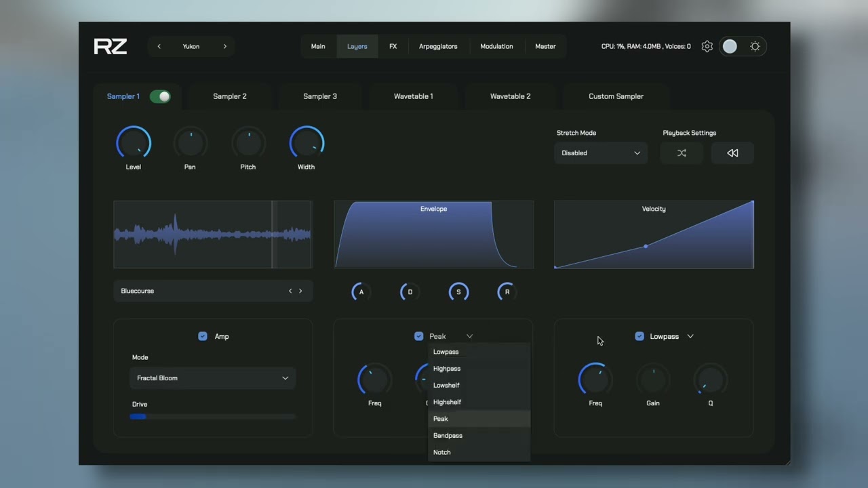
Task: Click the Level knob
Action: coord(134,143)
